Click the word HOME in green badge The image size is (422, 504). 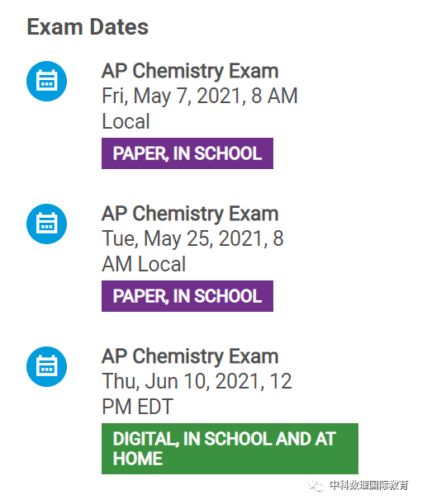138,459
